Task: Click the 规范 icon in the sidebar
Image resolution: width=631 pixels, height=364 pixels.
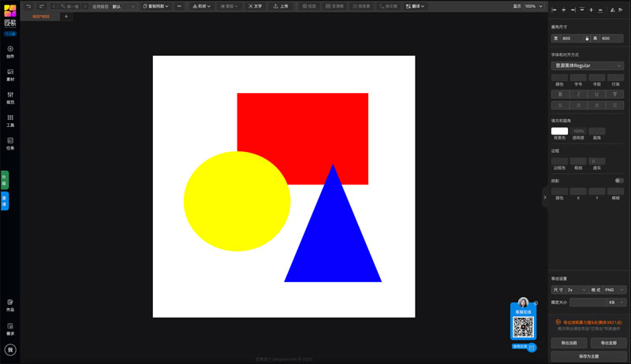Action: (10, 97)
